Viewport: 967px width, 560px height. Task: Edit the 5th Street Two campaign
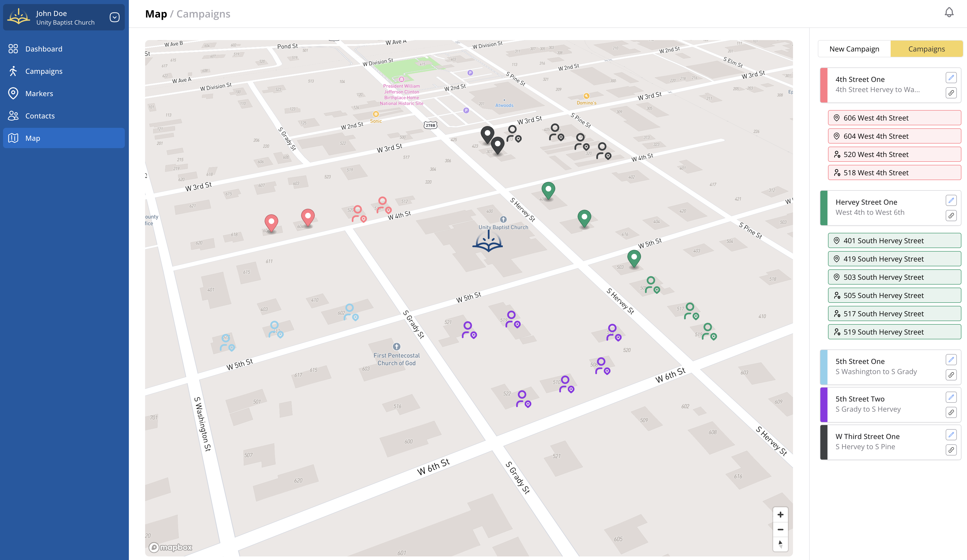951,397
